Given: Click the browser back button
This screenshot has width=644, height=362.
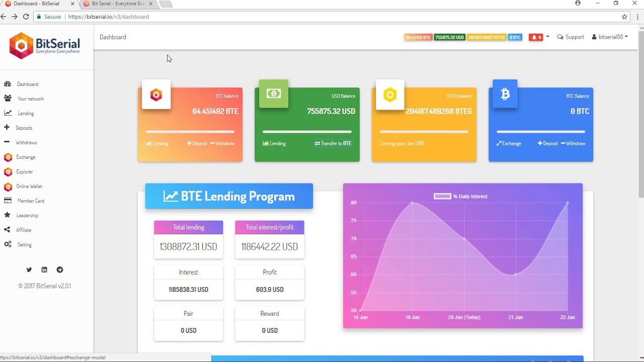Looking at the screenshot, I should click(x=4, y=17).
